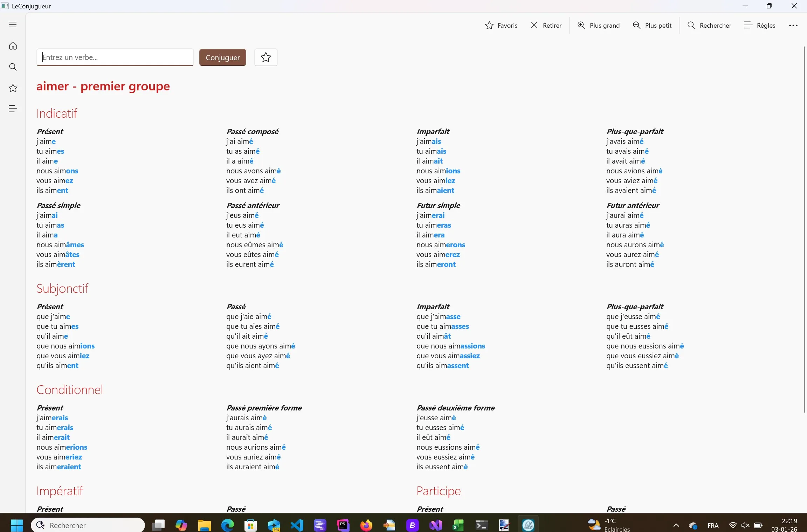Open the hamburger navigation menu
The image size is (807, 532).
click(x=13, y=25)
